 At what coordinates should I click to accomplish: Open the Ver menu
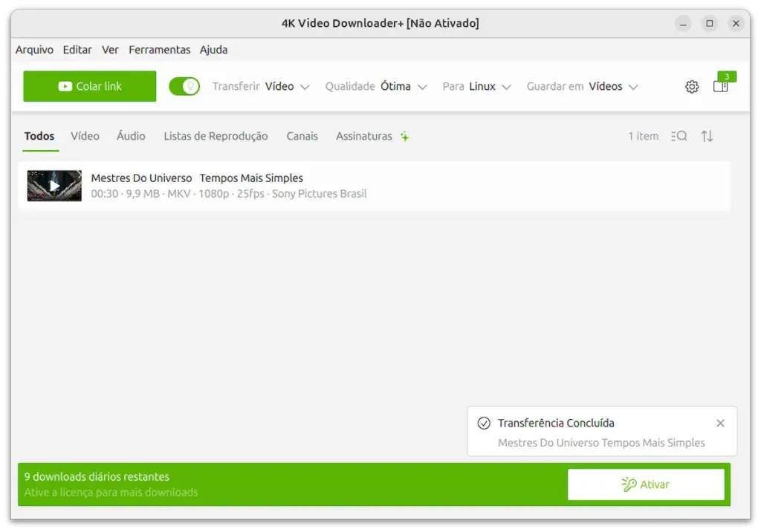point(110,50)
